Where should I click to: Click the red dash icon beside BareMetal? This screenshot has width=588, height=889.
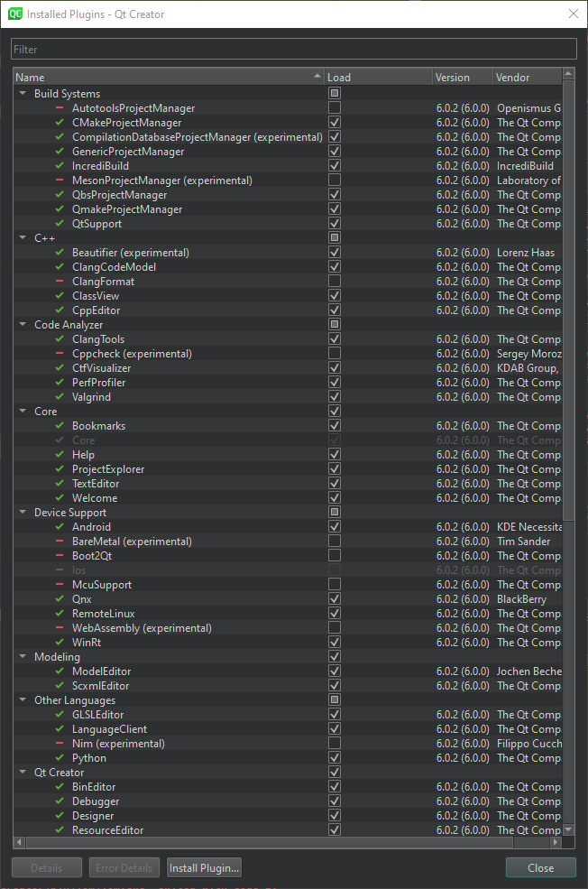click(x=60, y=542)
